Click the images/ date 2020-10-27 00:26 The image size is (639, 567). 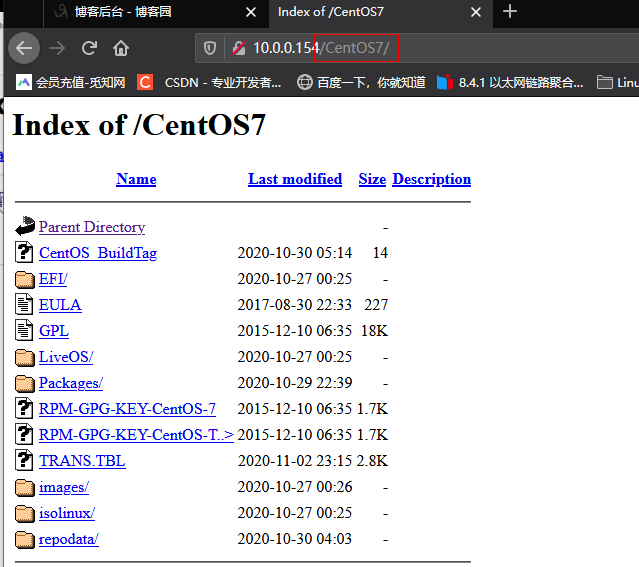point(295,487)
